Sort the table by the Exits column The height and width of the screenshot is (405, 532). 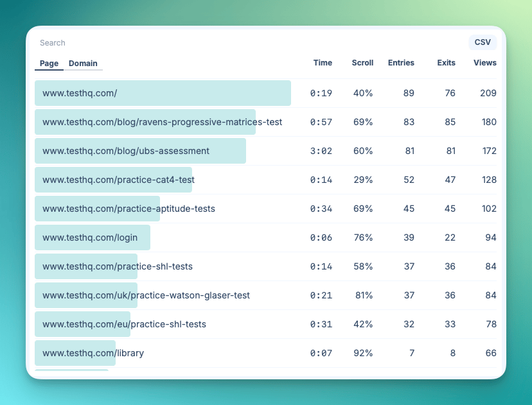(x=447, y=63)
